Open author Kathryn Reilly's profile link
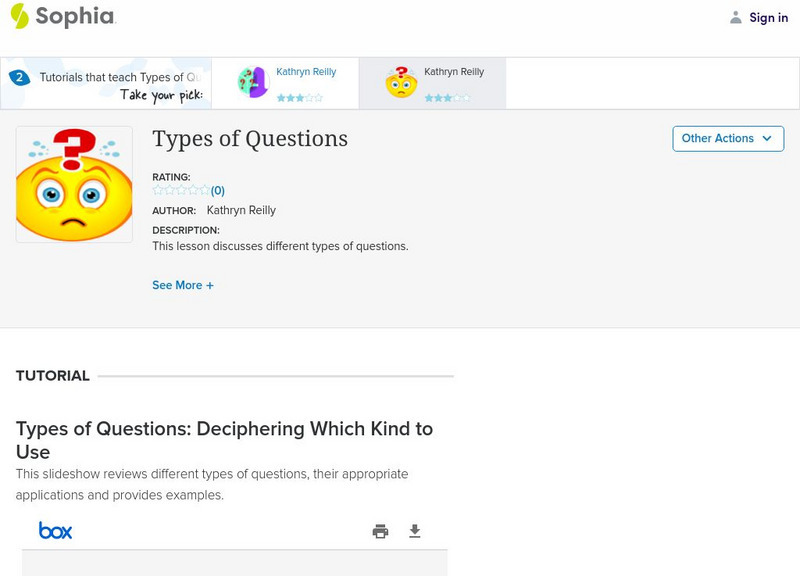 pos(241,211)
